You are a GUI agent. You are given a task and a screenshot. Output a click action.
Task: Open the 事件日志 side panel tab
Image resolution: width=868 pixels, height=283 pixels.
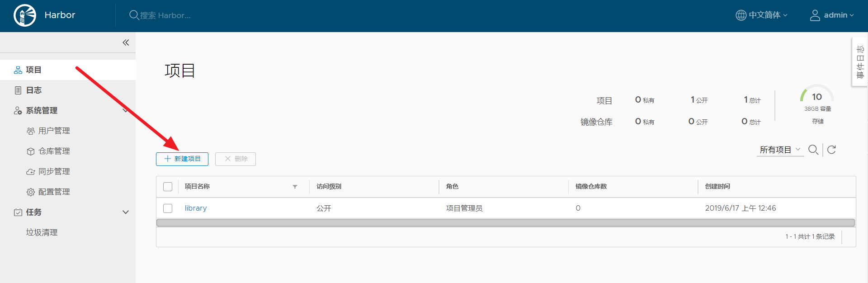coord(860,62)
